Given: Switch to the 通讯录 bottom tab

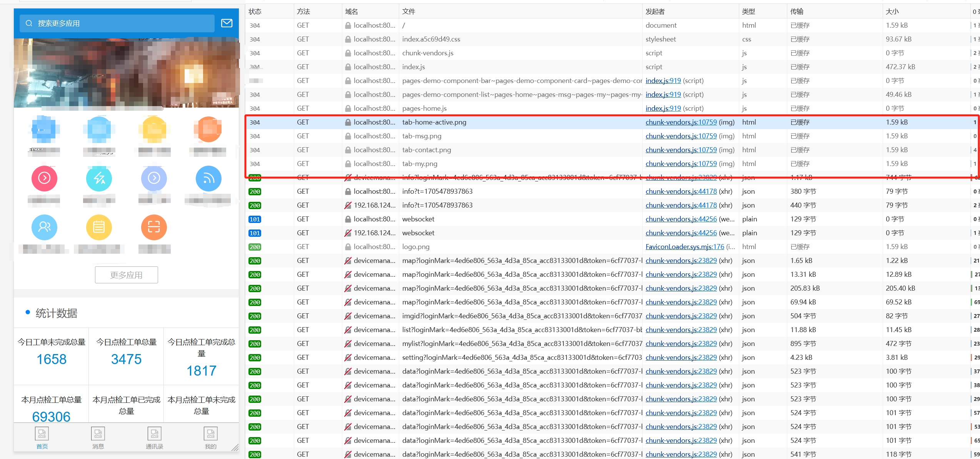Looking at the screenshot, I should tap(154, 438).
